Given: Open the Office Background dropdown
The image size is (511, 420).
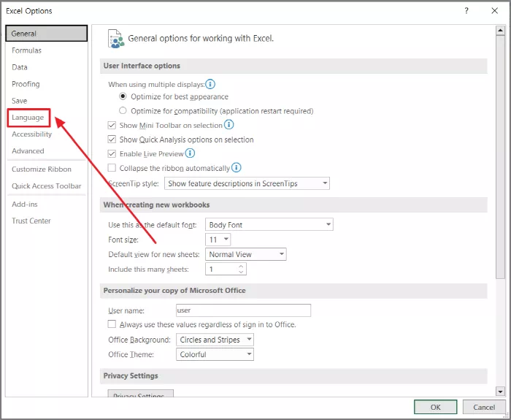Looking at the screenshot, I should (x=215, y=340).
